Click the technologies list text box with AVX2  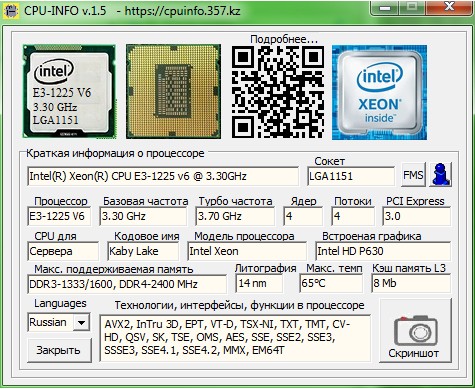click(x=235, y=338)
